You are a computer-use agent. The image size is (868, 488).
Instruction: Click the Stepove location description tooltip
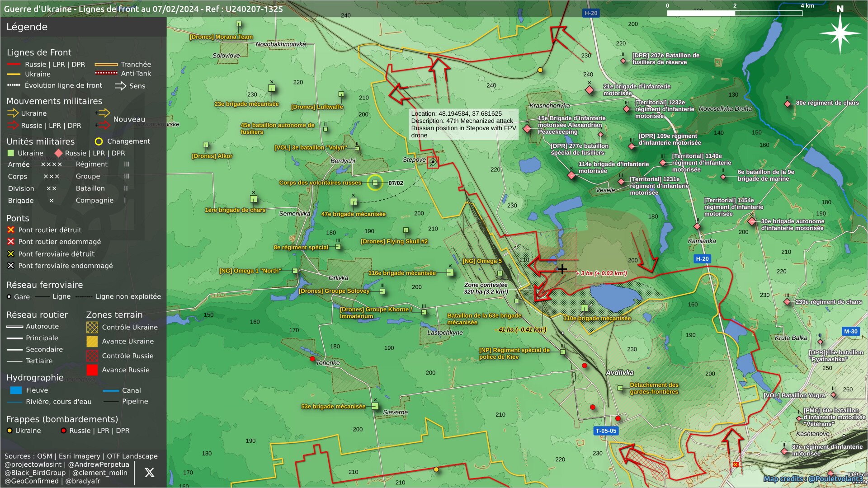pos(463,124)
